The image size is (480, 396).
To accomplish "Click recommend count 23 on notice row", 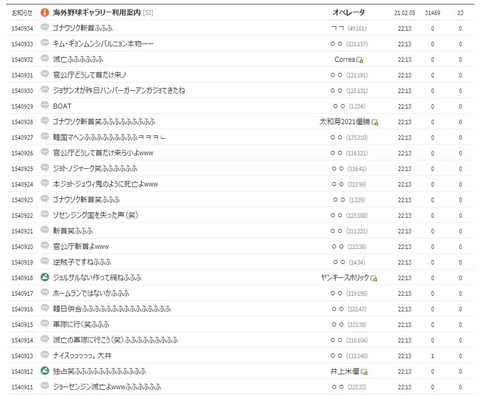I will [x=460, y=13].
